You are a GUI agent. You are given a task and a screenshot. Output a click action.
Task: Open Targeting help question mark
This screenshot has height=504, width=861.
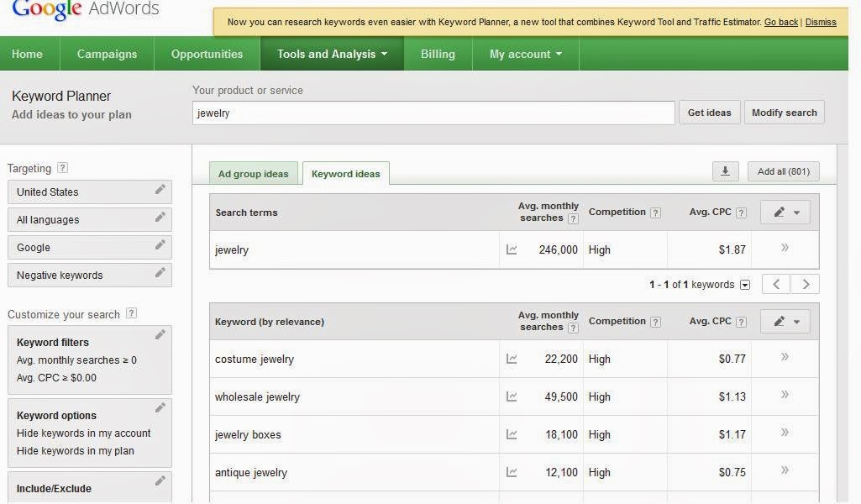pyautogui.click(x=63, y=168)
